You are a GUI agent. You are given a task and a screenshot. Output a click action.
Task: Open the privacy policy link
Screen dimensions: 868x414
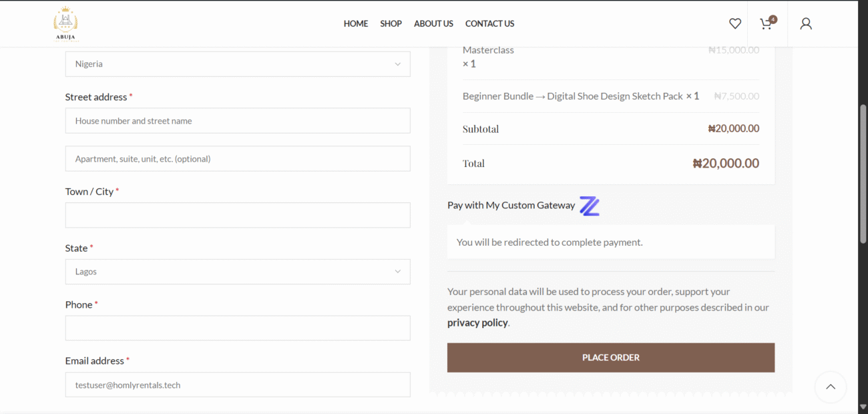[x=477, y=323]
